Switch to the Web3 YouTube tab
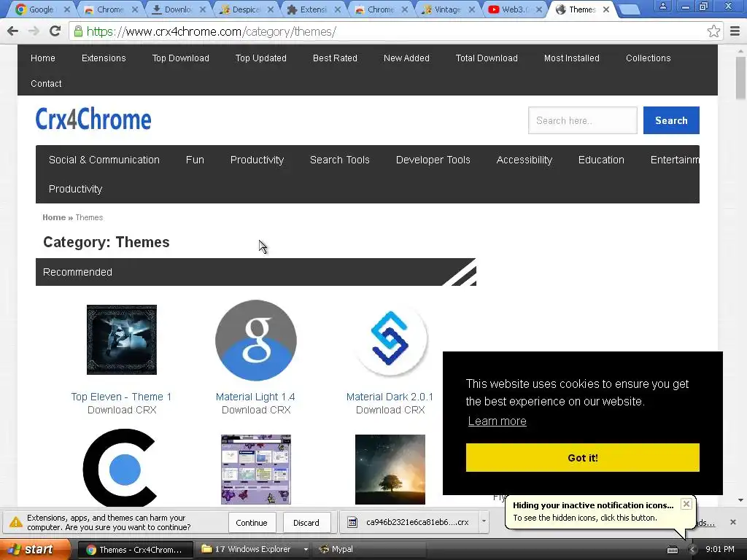The width and height of the screenshot is (747, 560). point(514,9)
